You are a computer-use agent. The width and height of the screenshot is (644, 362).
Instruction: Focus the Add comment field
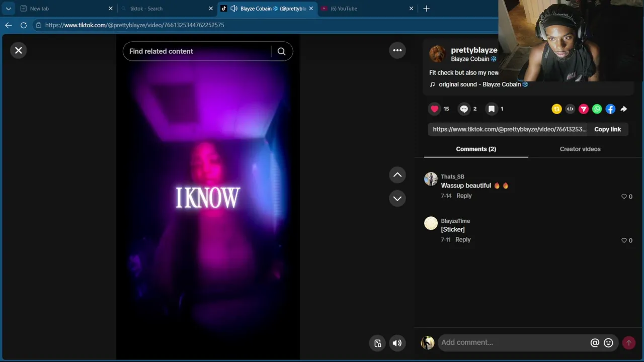(x=513, y=342)
